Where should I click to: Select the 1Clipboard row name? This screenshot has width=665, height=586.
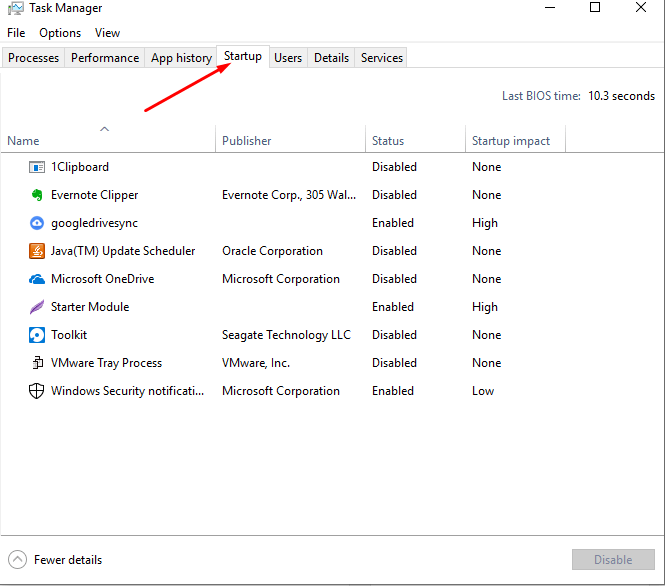80,167
